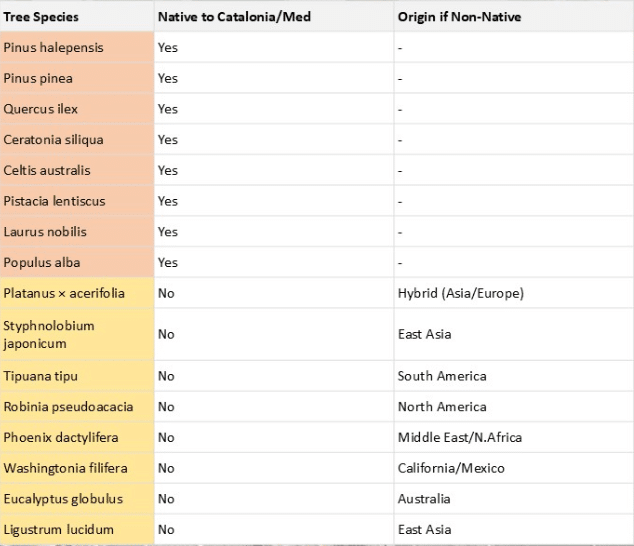Click the Origin if Non-Native header

click(459, 17)
